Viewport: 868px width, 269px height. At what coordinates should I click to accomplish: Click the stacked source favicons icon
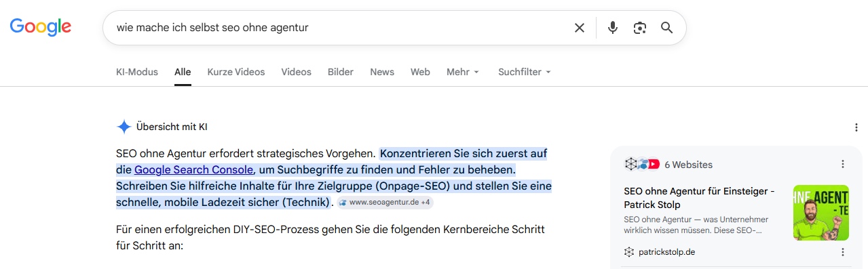tap(642, 164)
